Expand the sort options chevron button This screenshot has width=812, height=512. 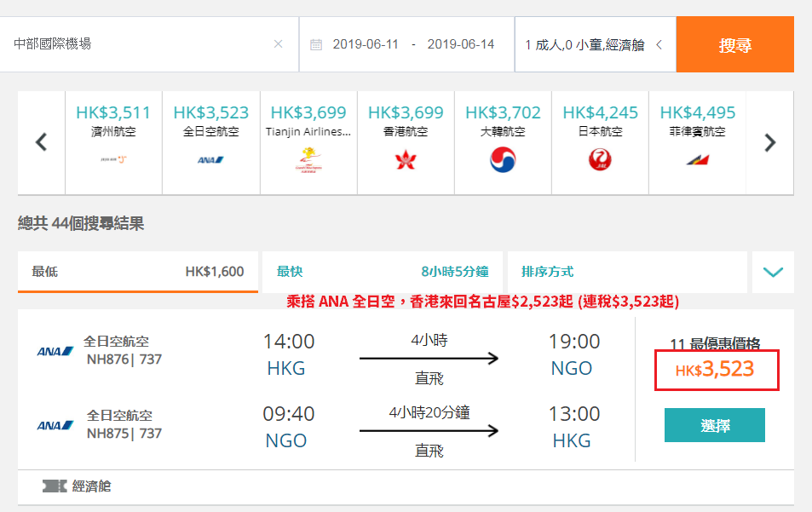773,272
